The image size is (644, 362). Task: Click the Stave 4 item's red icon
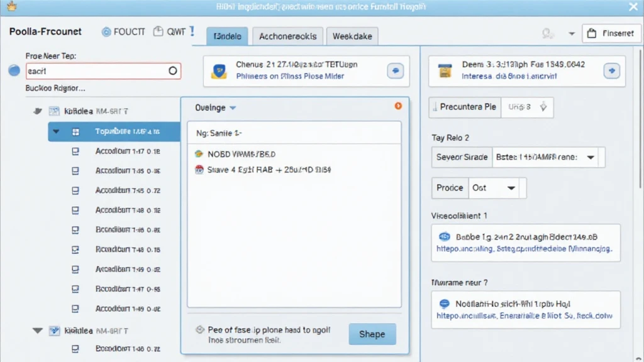[x=199, y=170]
